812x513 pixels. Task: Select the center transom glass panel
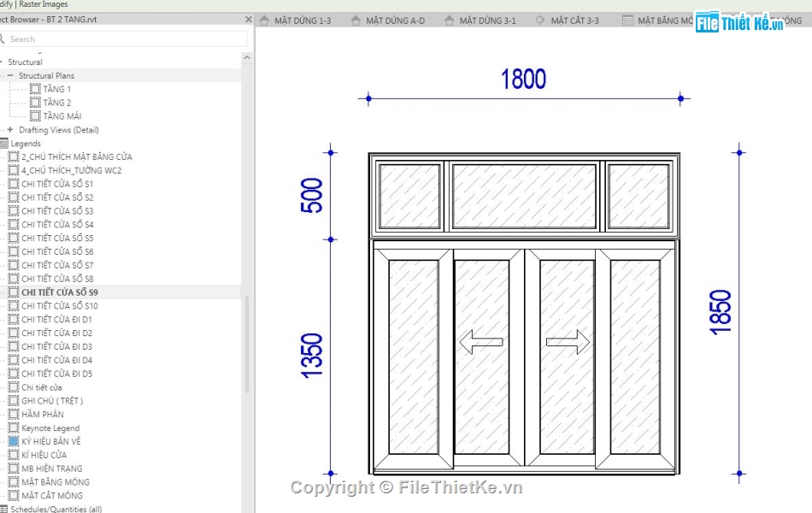coord(524,196)
